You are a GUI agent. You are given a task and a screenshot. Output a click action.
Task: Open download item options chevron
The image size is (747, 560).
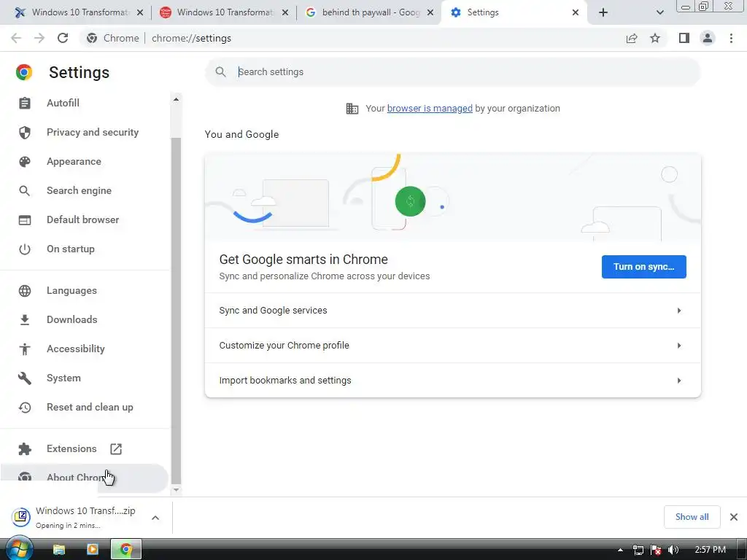point(155,518)
